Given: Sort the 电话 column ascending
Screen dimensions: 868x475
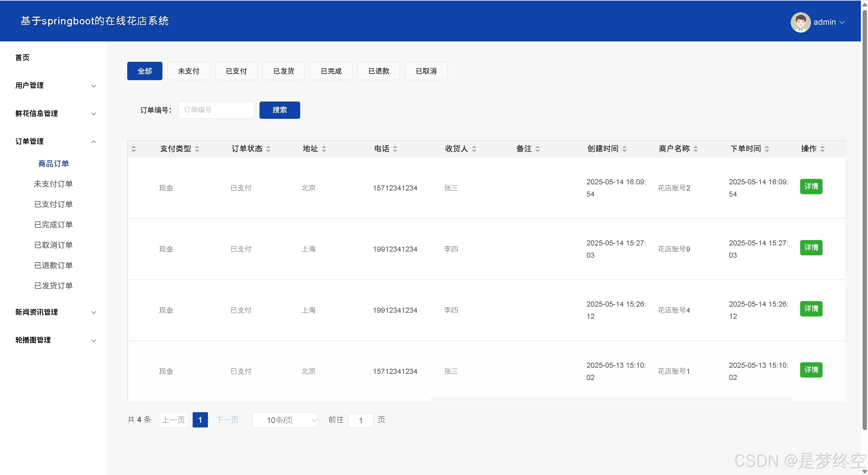Looking at the screenshot, I should [395, 148].
